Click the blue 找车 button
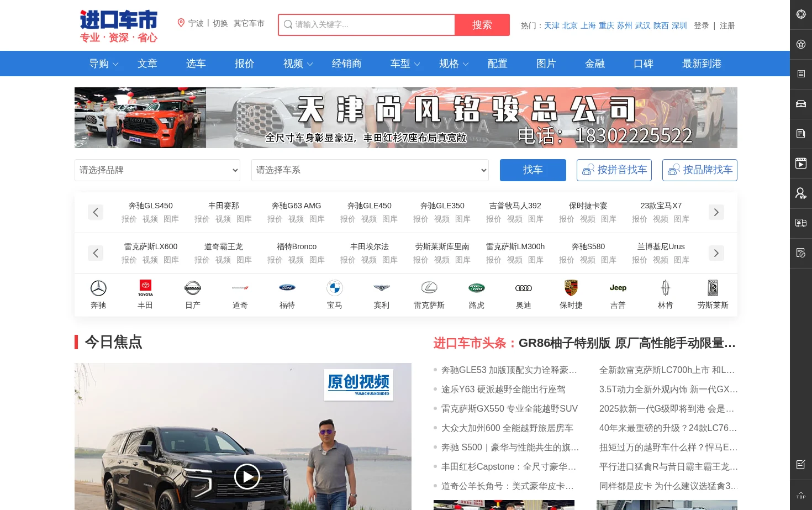This screenshot has width=812, height=510. (533, 170)
